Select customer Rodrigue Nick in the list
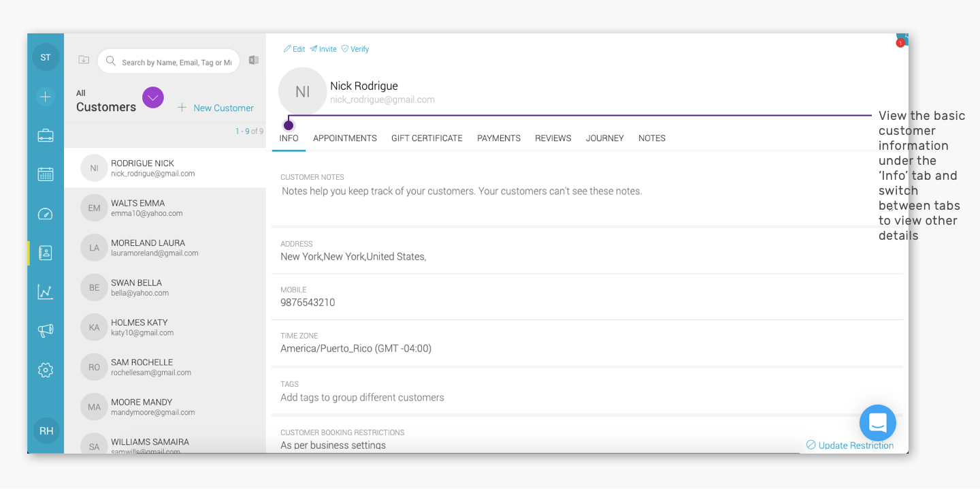This screenshot has height=489, width=980. (165, 168)
